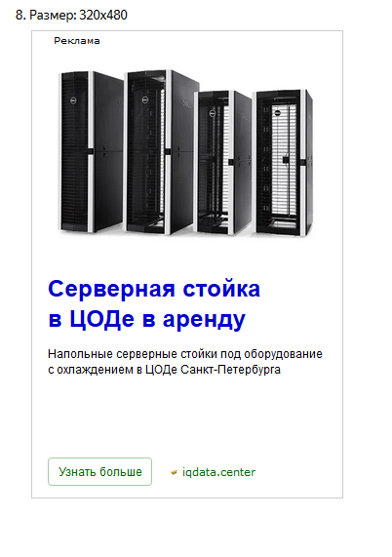Screen dimensions: 392x557
Task: Click the door handle of the leftmost rack
Action: pyautogui.click(x=90, y=151)
